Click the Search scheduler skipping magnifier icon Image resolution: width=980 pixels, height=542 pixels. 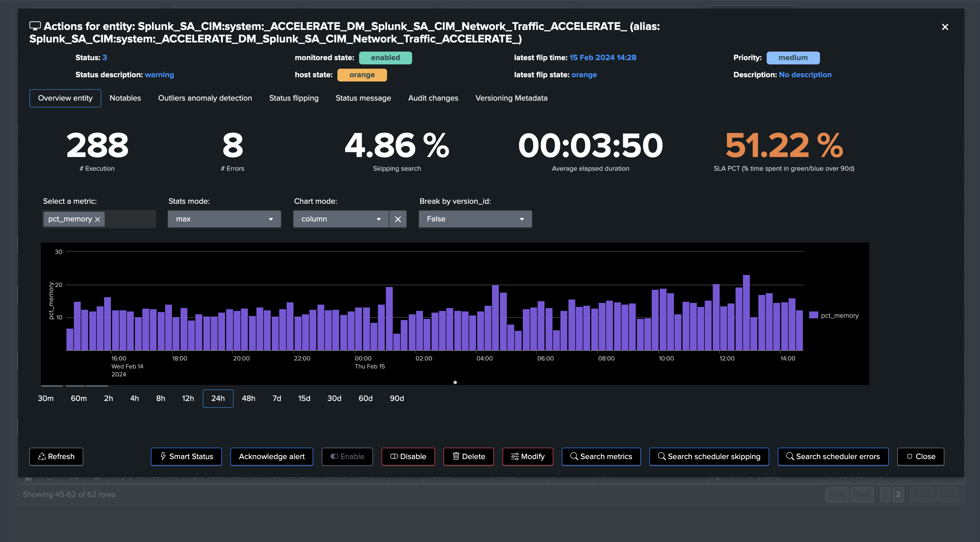(662, 457)
